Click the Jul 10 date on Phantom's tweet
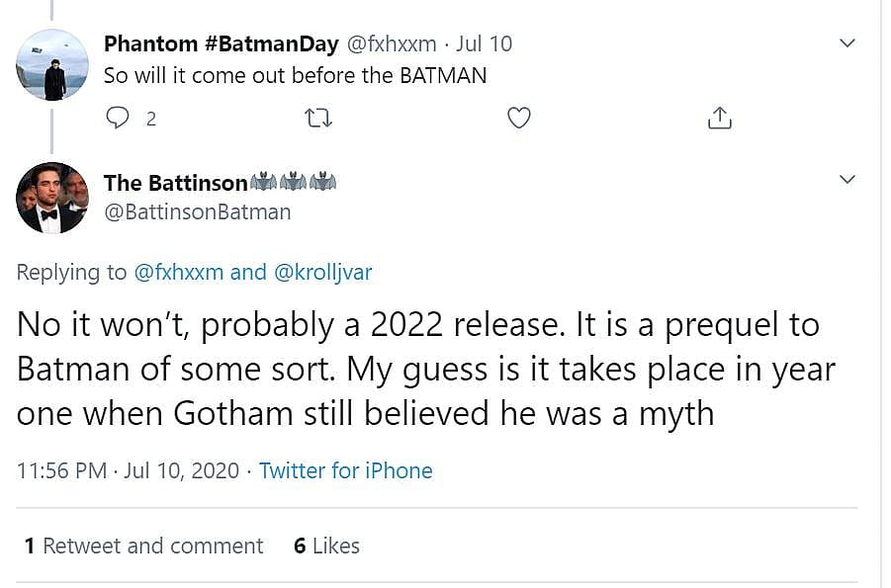 coord(484,44)
